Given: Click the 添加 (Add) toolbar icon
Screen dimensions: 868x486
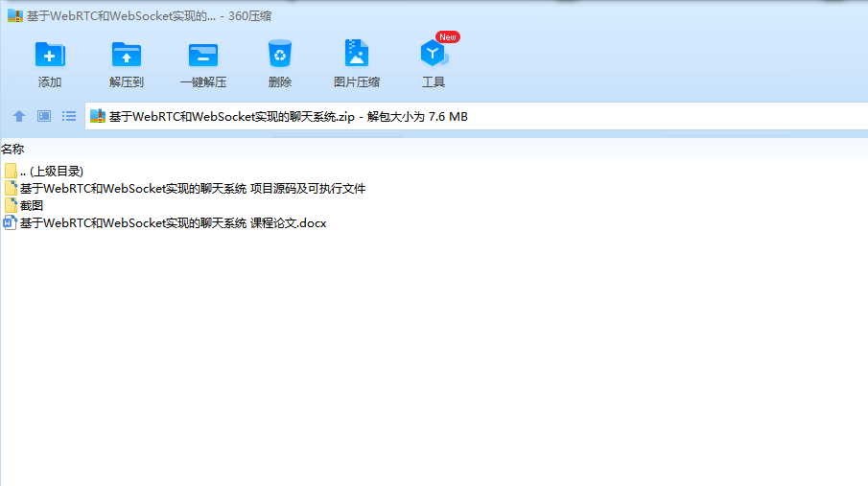Looking at the screenshot, I should click(x=50, y=55).
